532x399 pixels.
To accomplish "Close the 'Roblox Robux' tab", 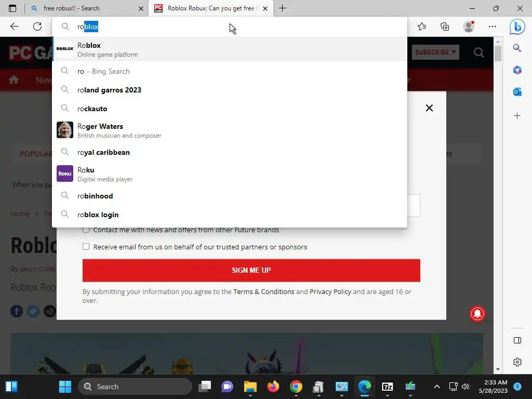I will (265, 8).
